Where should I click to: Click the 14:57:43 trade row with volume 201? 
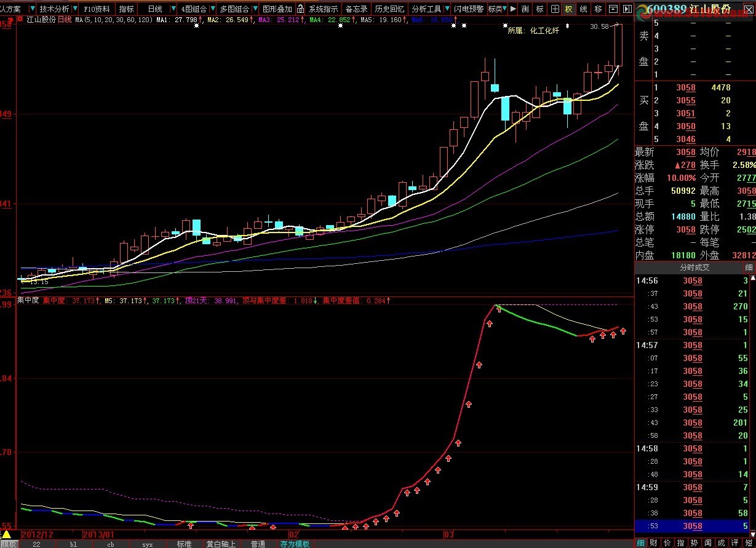tap(691, 423)
